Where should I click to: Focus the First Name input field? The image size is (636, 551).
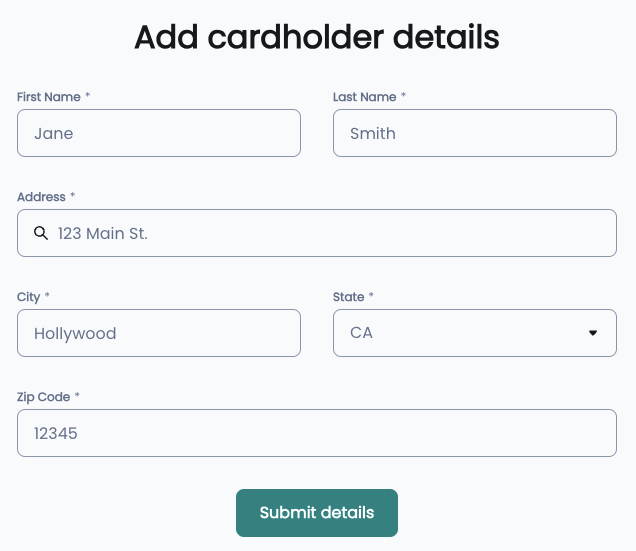click(x=158, y=133)
